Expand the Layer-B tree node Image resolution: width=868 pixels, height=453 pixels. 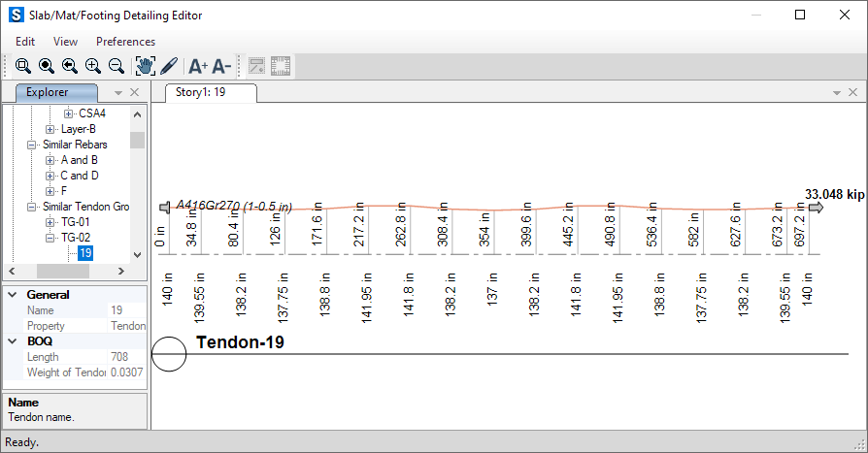pos(50,129)
